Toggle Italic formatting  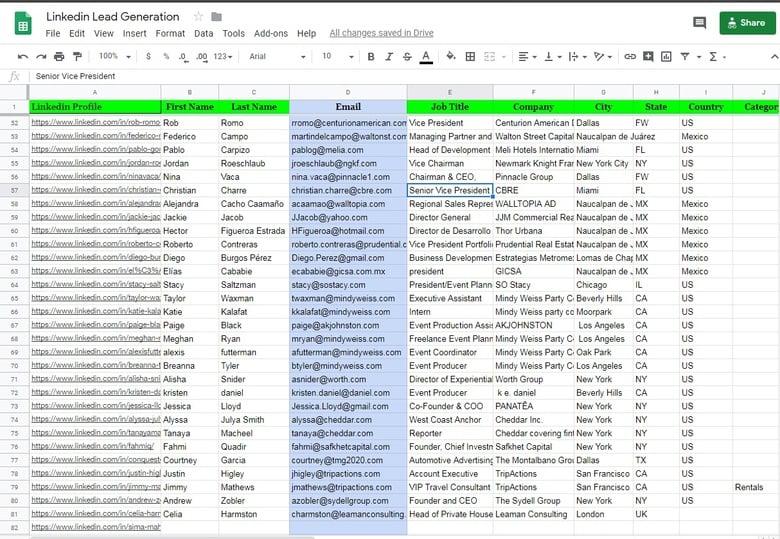point(389,57)
